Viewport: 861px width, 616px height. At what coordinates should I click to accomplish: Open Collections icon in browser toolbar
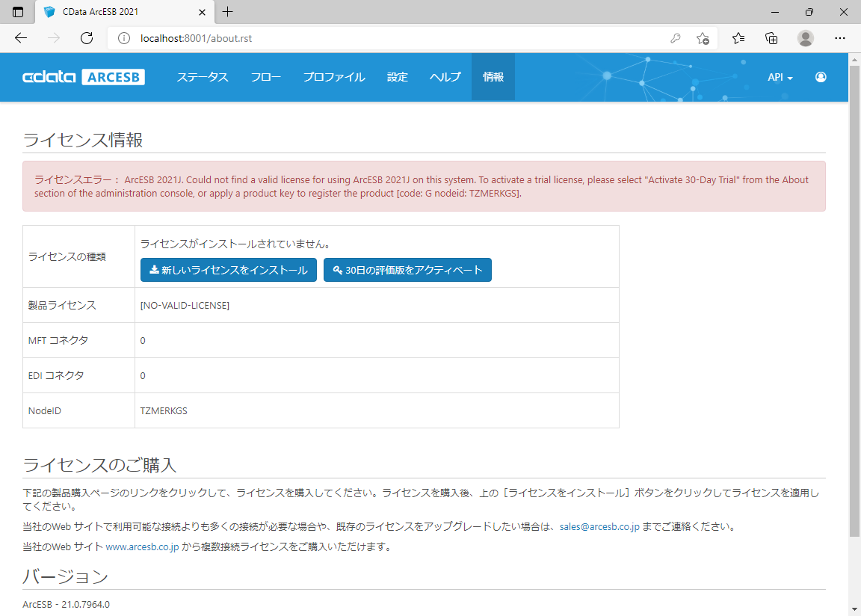(x=771, y=38)
